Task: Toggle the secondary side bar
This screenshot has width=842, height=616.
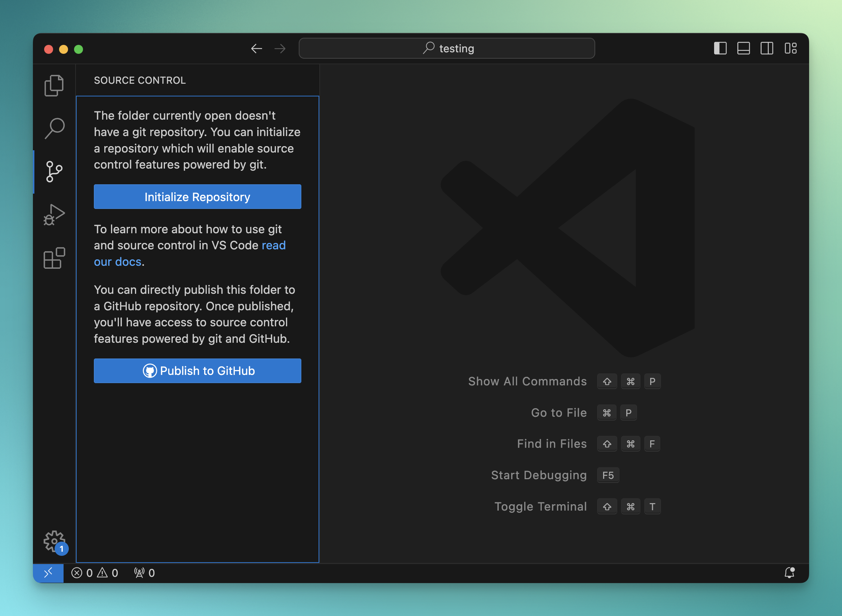Action: pos(767,48)
